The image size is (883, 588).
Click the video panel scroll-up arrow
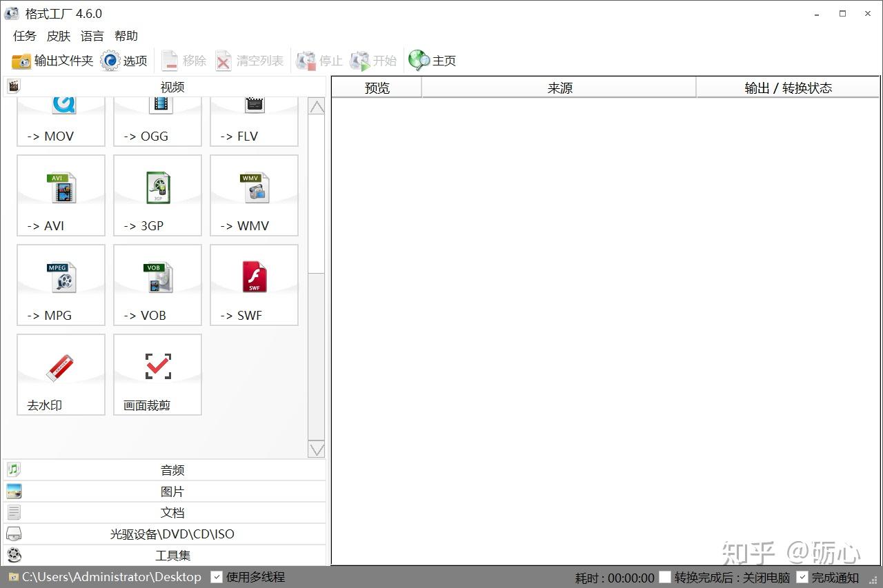[317, 107]
